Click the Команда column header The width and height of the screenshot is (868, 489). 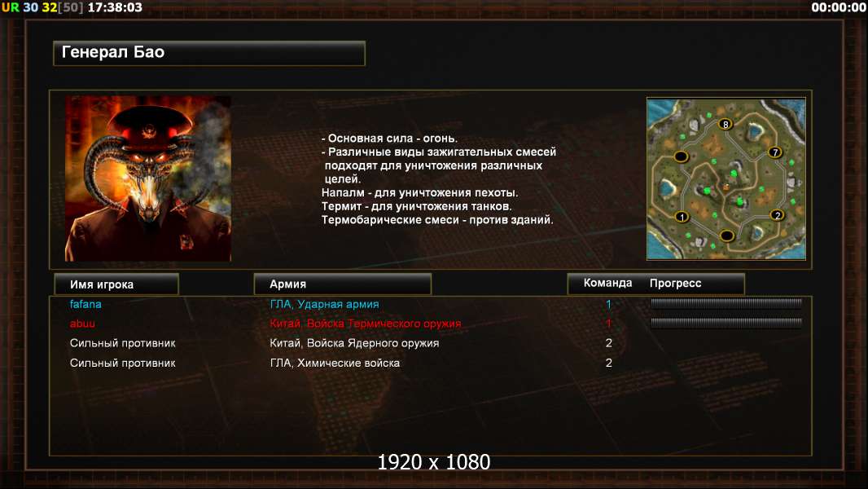pos(607,283)
